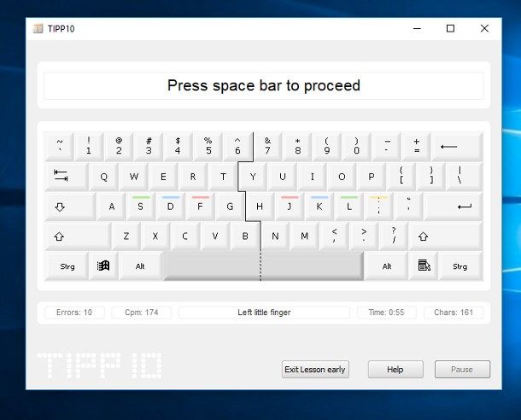Click the Q key
The width and height of the screenshot is (521, 420).
(103, 177)
